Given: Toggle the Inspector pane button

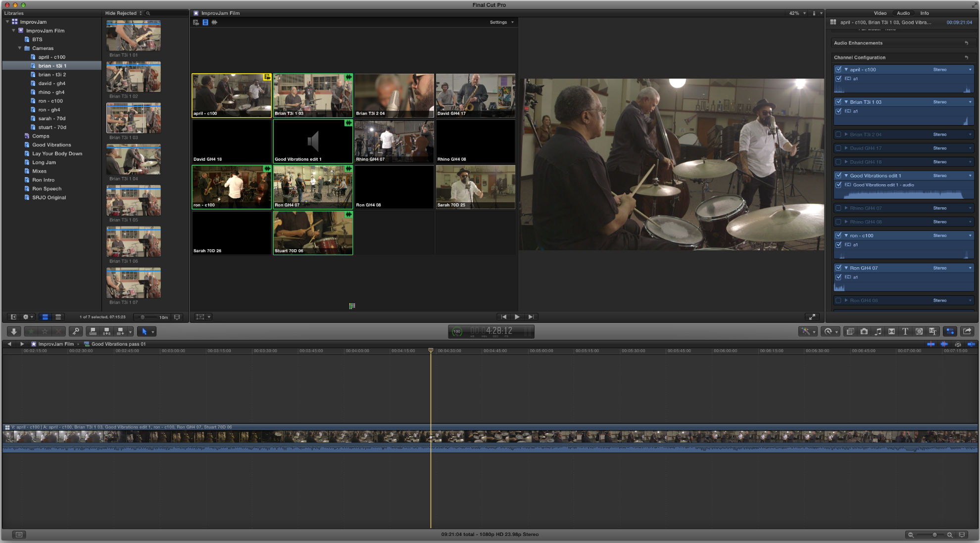Looking at the screenshot, I should coord(950,332).
